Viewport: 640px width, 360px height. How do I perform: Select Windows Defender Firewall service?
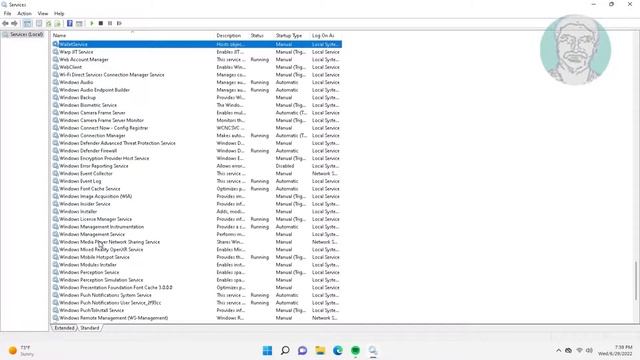pyautogui.click(x=197, y=151)
